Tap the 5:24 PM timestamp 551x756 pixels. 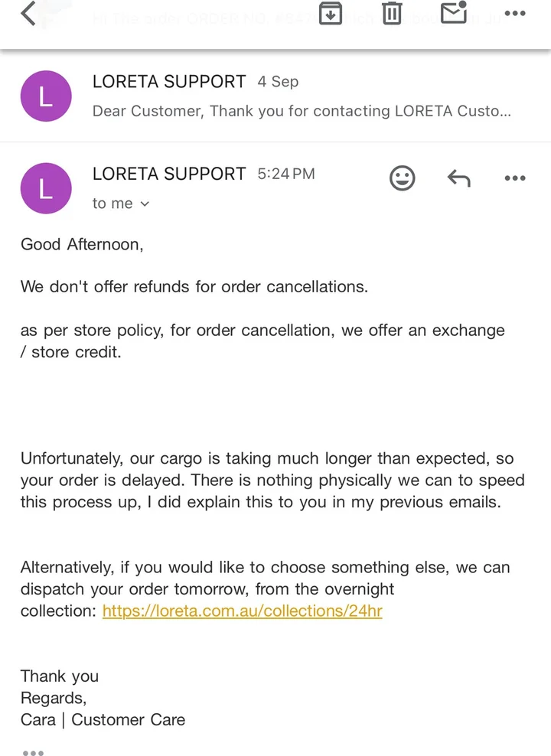pyautogui.click(x=286, y=174)
